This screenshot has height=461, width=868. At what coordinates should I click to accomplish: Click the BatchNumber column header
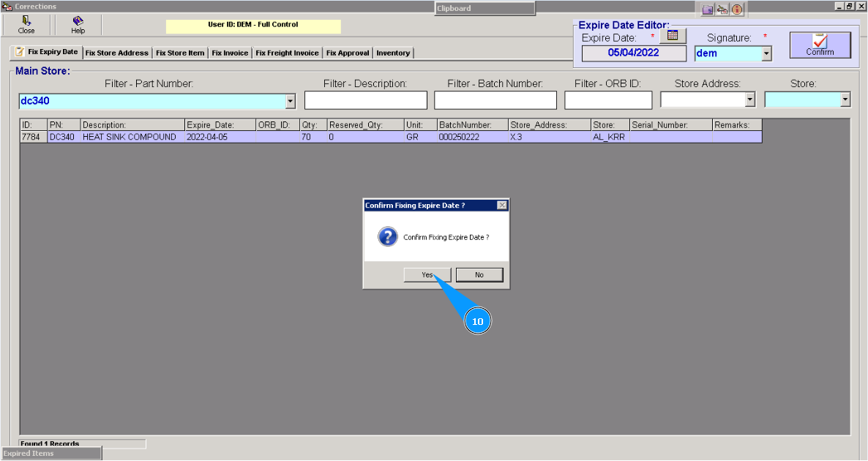tap(473, 125)
